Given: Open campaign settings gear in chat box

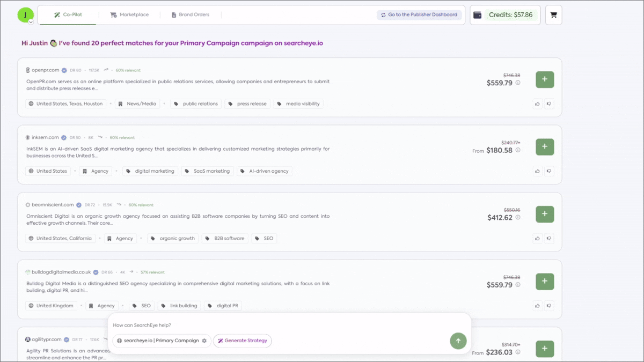Looking at the screenshot, I should click(x=204, y=341).
